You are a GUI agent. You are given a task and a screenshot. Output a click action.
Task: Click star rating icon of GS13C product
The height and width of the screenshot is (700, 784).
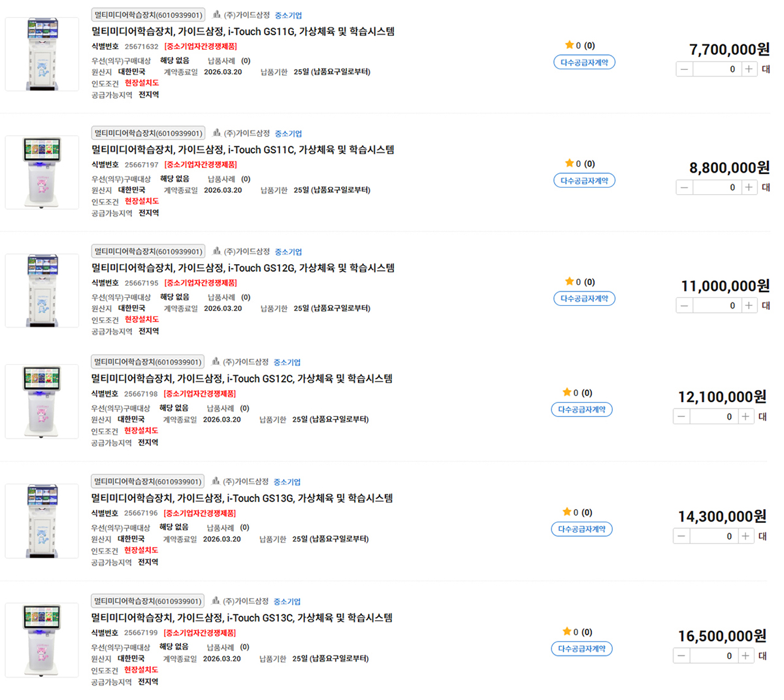coord(566,631)
